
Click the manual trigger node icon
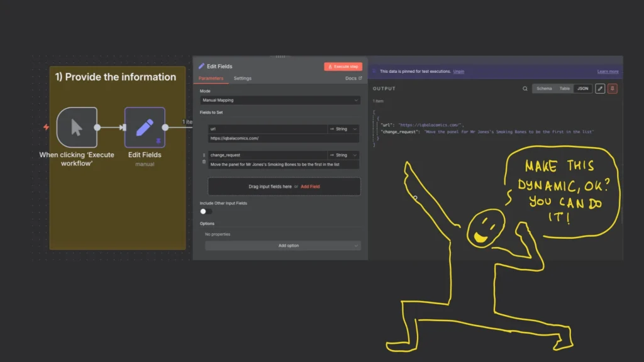77,127
